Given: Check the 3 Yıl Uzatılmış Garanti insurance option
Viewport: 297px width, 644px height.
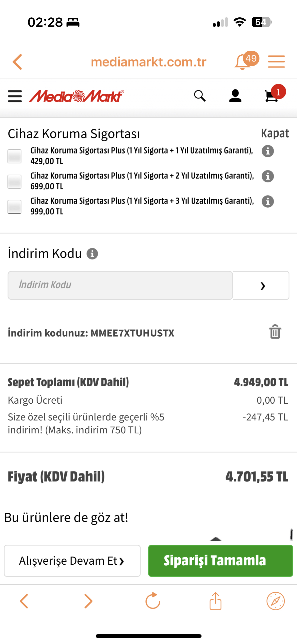Looking at the screenshot, I should click(14, 207).
